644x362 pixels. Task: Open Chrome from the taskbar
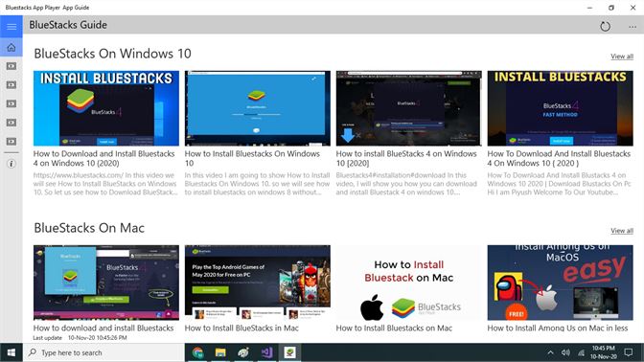(x=197, y=352)
